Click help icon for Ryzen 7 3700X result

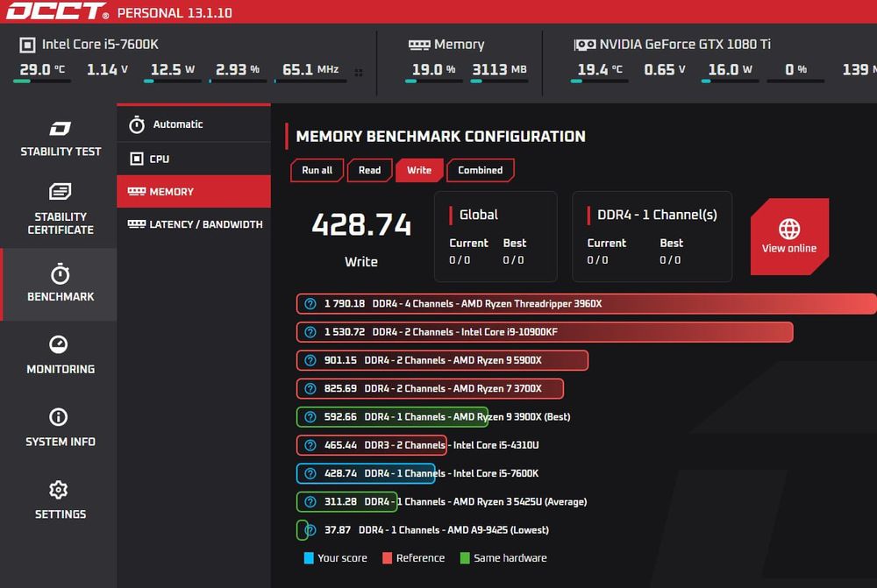click(310, 388)
